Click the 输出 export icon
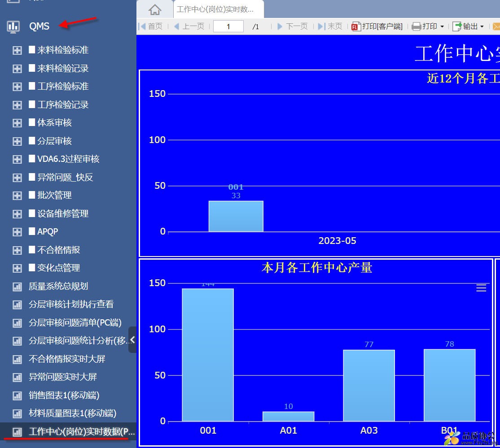The height and width of the screenshot is (448, 500). click(457, 26)
